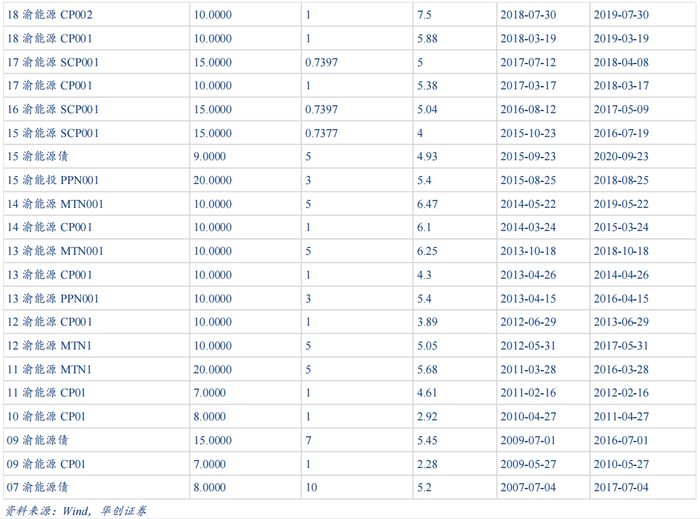Click the coupon rate 5.88
The width and height of the screenshot is (700, 519).
tap(427, 38)
